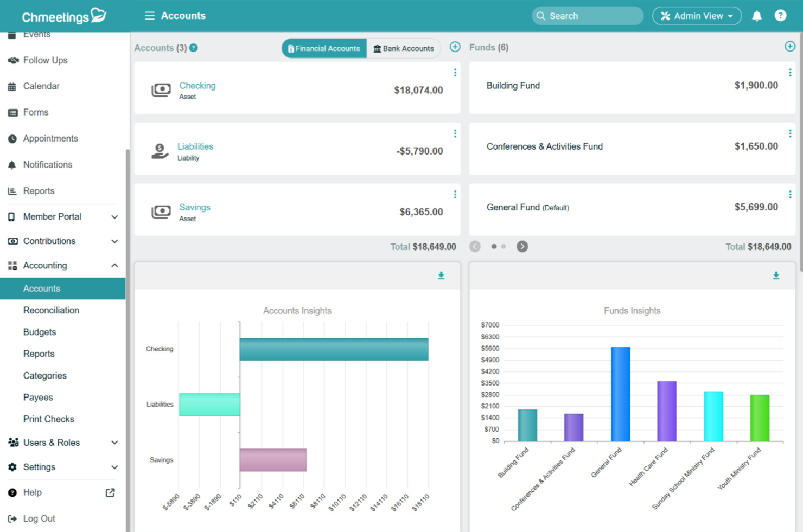Select Reconciliation in the sidebar
Viewport: 803px width, 532px height.
51,310
